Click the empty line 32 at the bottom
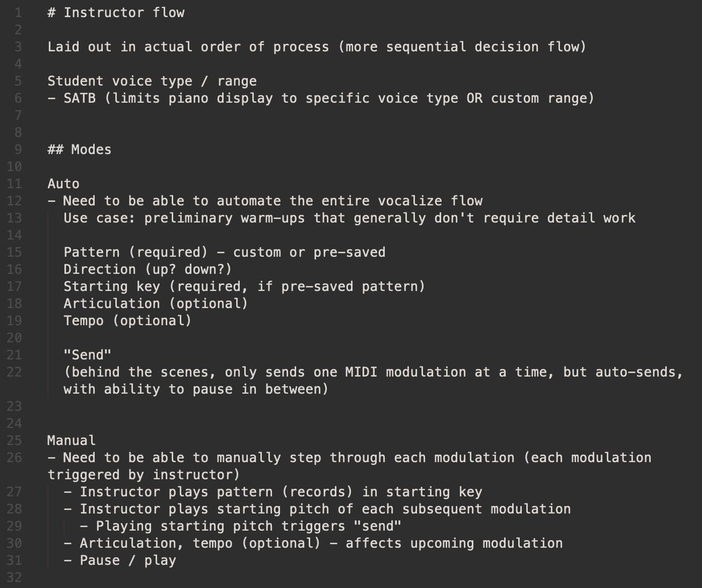This screenshot has height=588, width=702. [353, 577]
